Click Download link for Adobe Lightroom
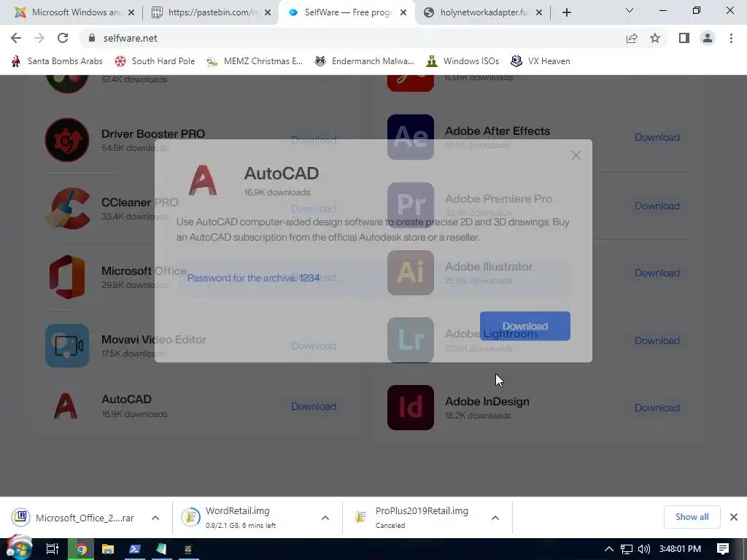This screenshot has width=747, height=560. 657,341
